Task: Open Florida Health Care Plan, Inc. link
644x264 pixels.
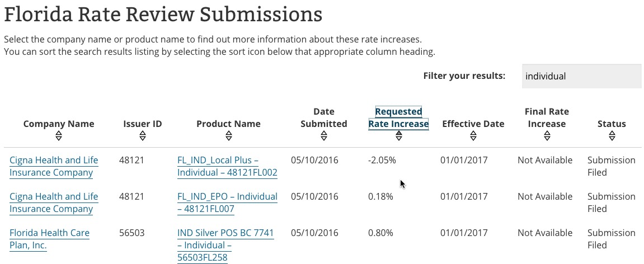Action: click(x=49, y=239)
